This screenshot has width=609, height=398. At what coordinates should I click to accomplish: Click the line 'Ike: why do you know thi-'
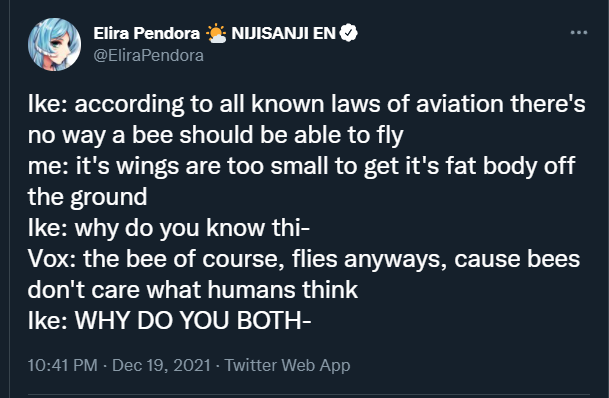(169, 228)
